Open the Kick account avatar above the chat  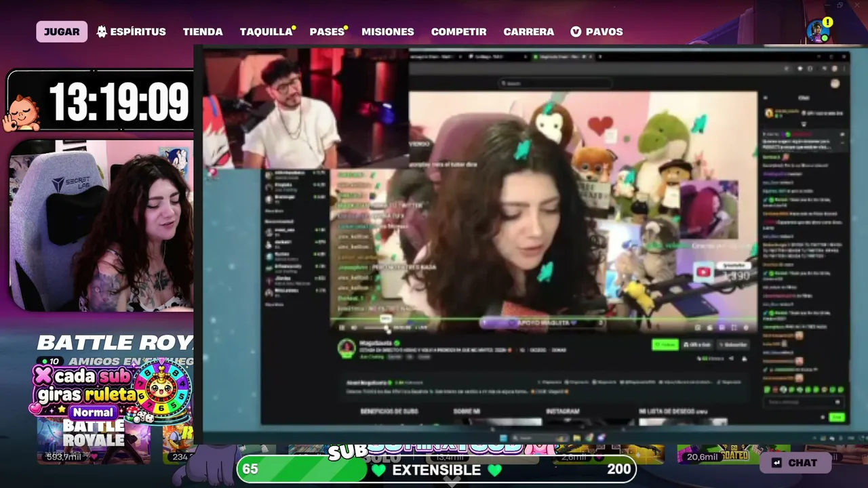coord(835,83)
